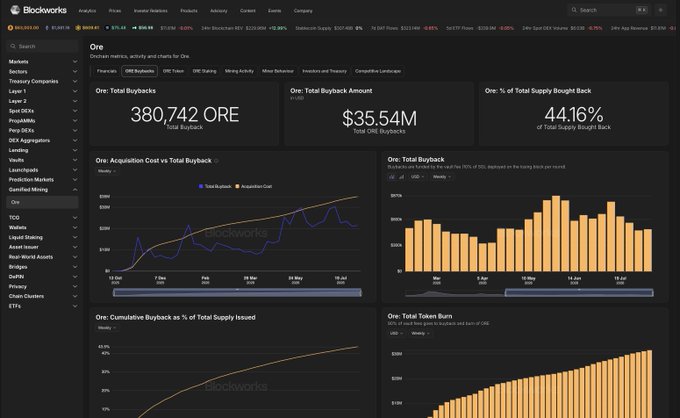Switch to the ORE Token tab
Image resolution: width=680 pixels, height=418 pixels.
pyautogui.click(x=173, y=71)
